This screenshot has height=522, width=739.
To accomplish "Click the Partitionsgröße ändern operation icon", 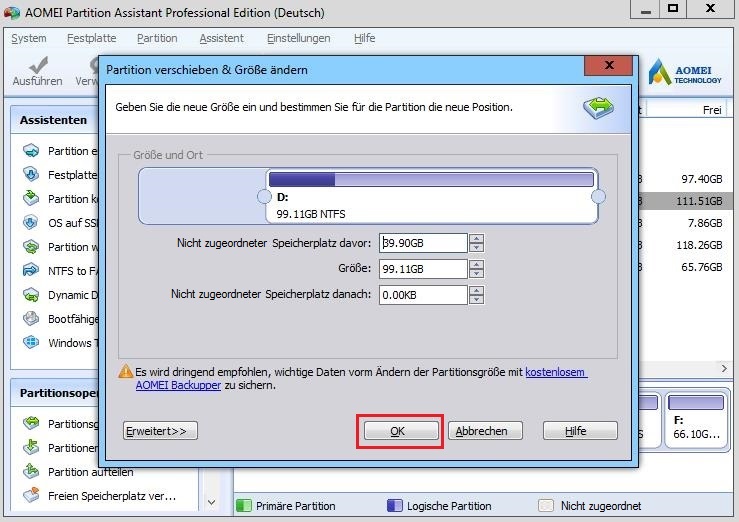I will click(31, 424).
